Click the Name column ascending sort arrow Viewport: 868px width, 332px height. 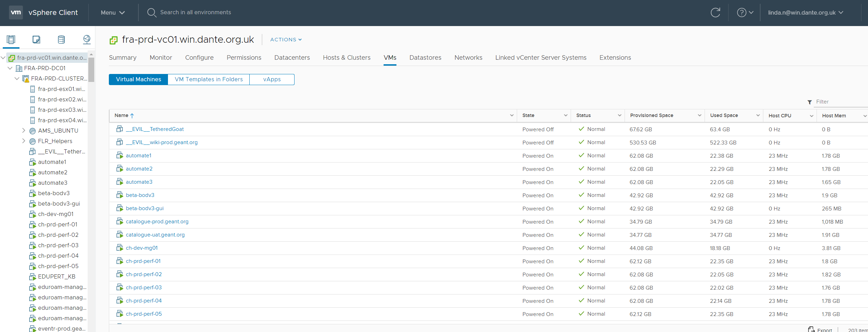tap(132, 116)
